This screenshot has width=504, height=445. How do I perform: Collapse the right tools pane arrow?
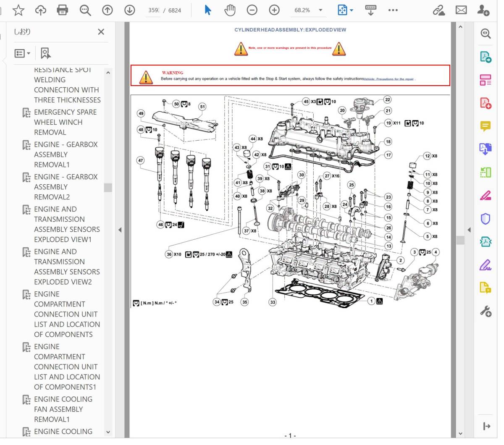pos(469,230)
